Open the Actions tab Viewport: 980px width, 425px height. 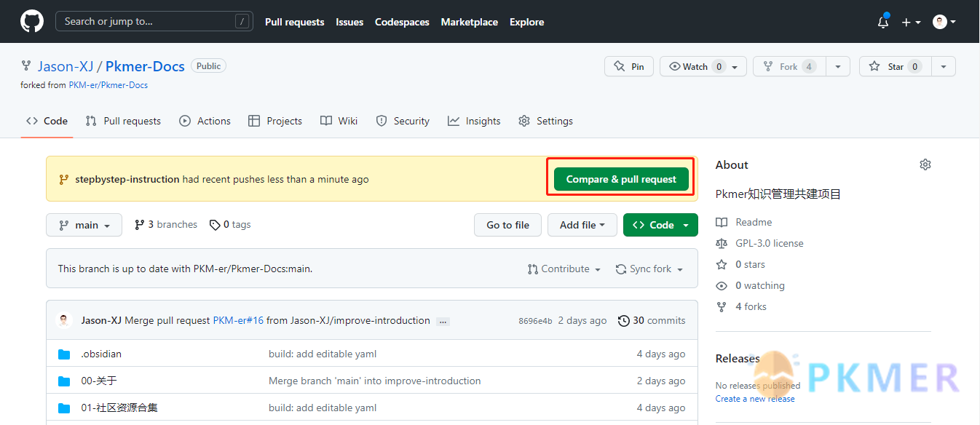coord(205,121)
